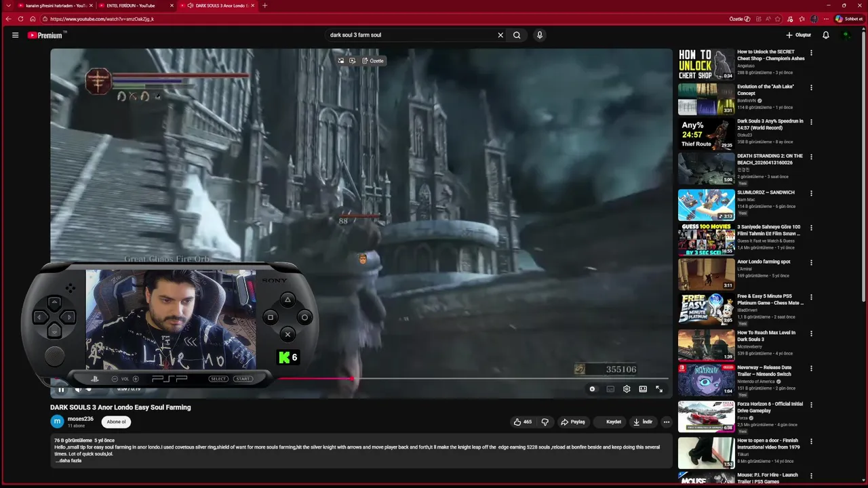Open the YouTube account avatar menu

846,35
